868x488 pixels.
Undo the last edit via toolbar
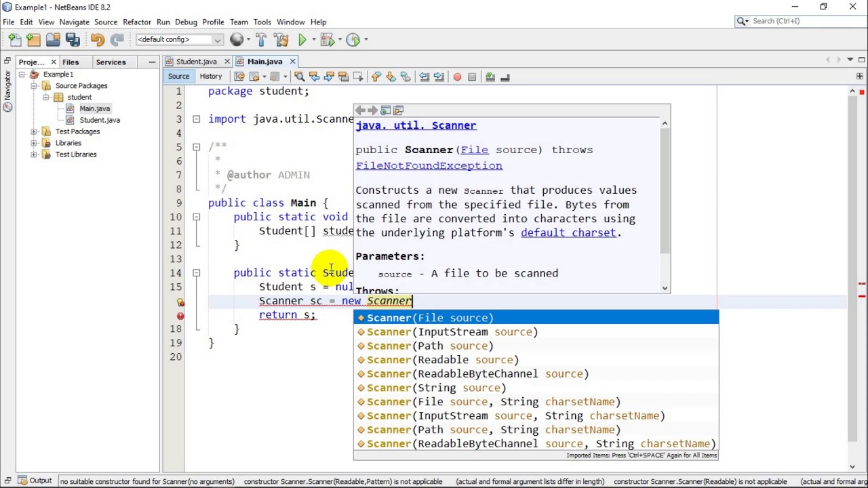pyautogui.click(x=97, y=40)
